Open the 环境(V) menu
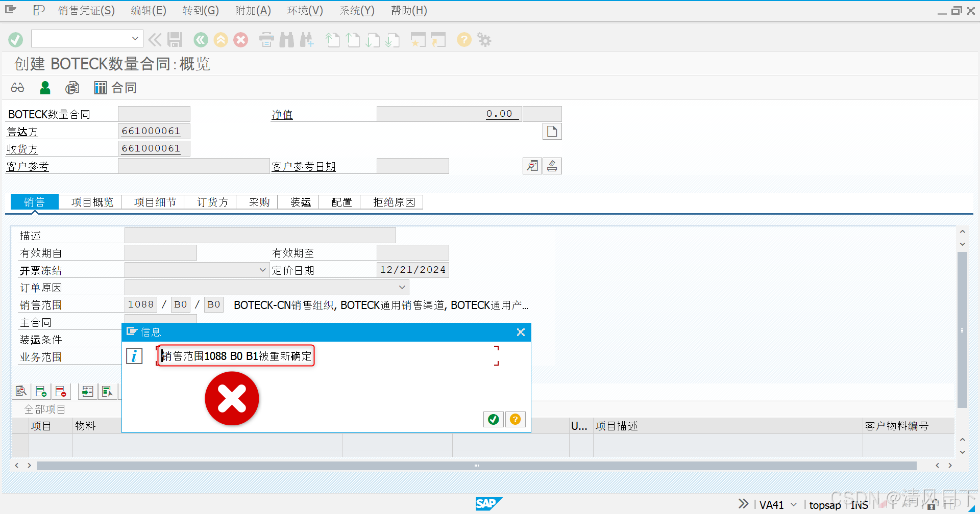 305,11
